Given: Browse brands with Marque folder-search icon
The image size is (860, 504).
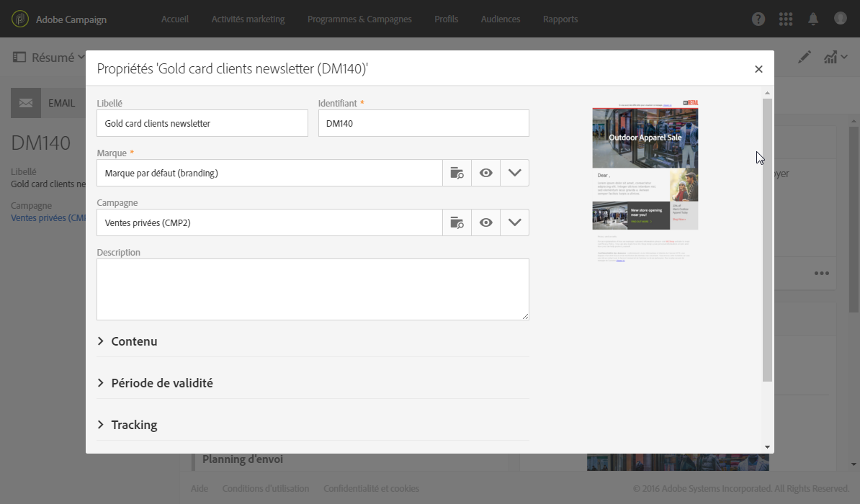Looking at the screenshot, I should click(457, 173).
